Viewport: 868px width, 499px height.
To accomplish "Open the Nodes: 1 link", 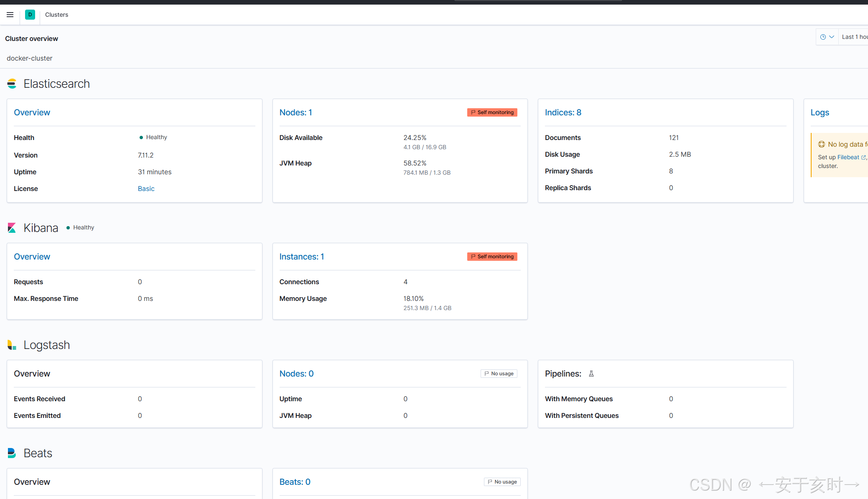I will (x=295, y=112).
